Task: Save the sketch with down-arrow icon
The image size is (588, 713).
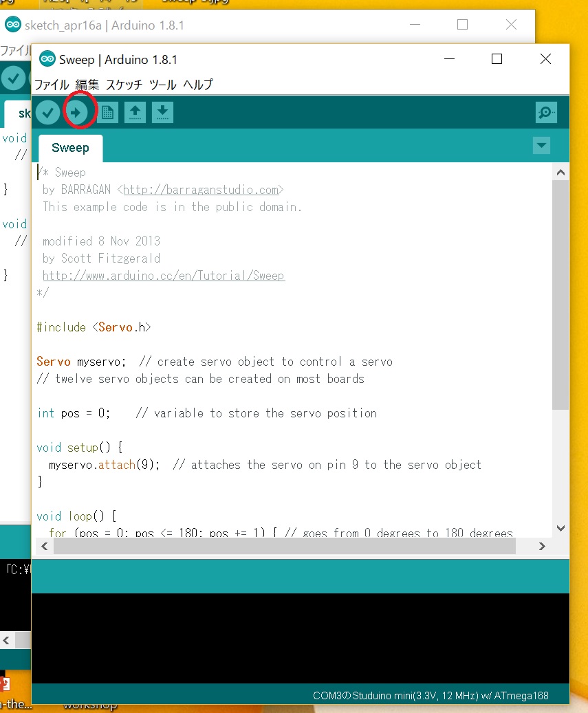Action: 162,112
